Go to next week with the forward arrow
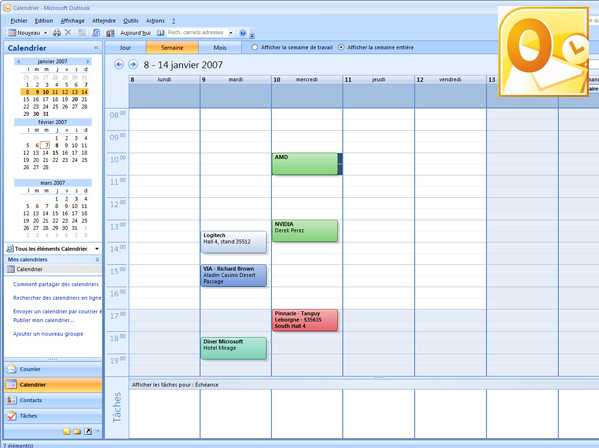Viewport: 599px width, 448px height. coord(133,65)
